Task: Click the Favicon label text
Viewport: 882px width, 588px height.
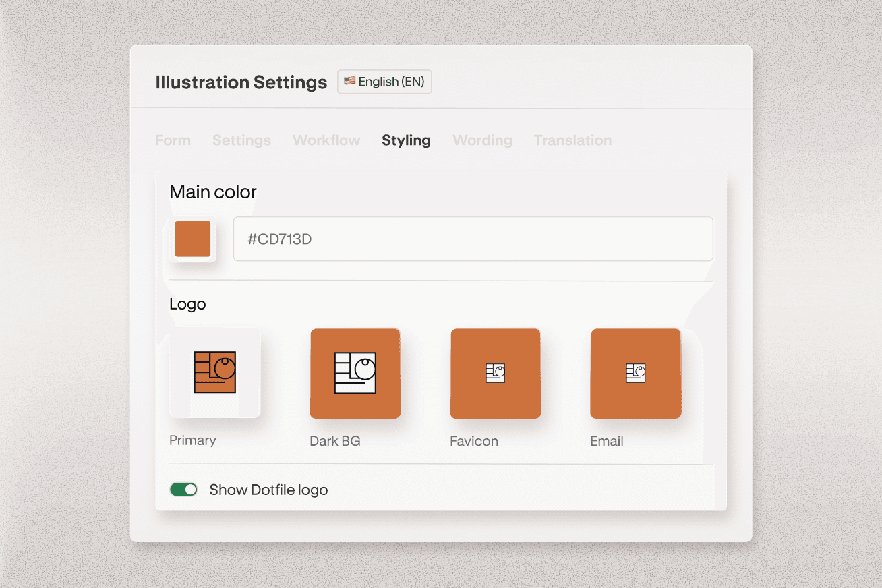Action: [473, 441]
